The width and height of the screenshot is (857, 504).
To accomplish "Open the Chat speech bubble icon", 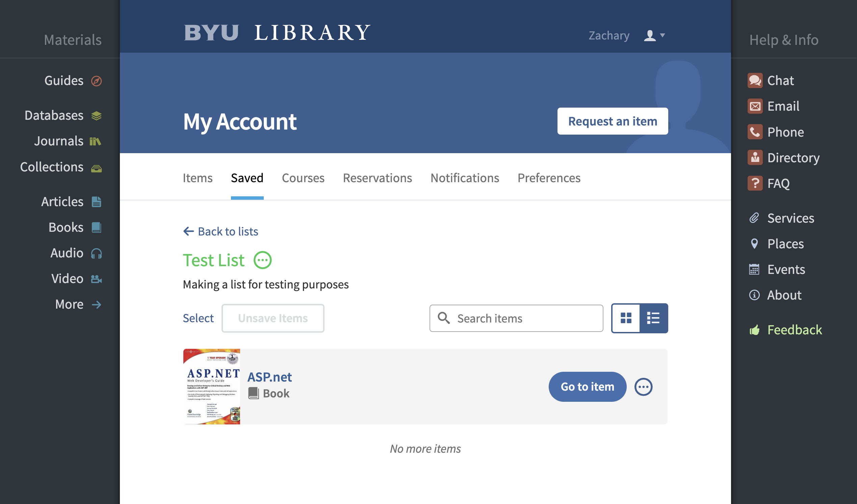I will tap(755, 81).
